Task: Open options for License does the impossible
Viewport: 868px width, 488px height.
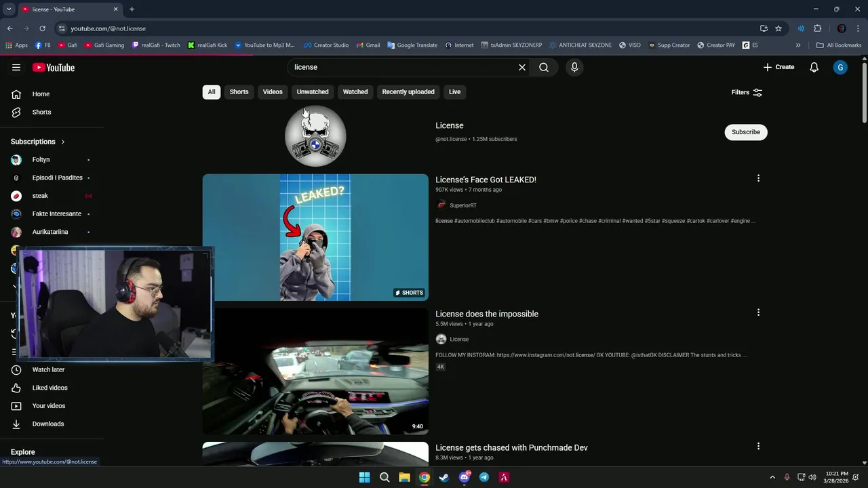Action: click(x=758, y=312)
